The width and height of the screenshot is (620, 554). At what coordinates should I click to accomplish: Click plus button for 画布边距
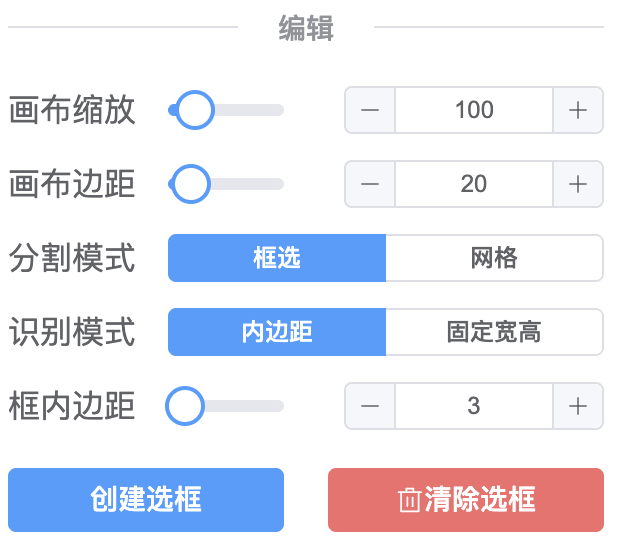(x=578, y=184)
